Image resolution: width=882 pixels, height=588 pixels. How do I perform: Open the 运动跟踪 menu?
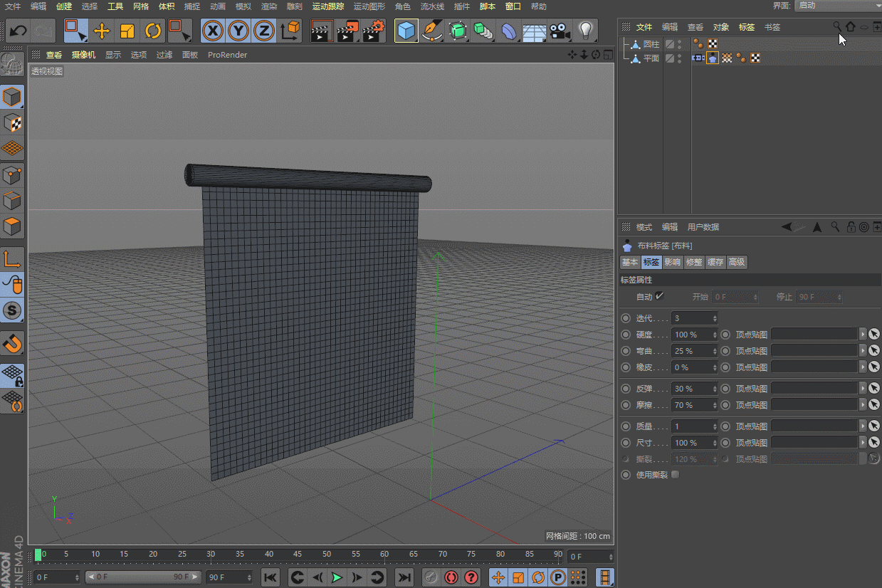point(327,6)
